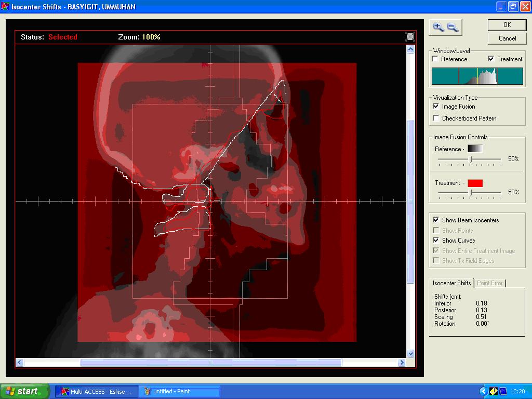Image resolution: width=532 pixels, height=399 pixels.
Task: Close the Isocenter Shifts window
Action: coord(525,6)
